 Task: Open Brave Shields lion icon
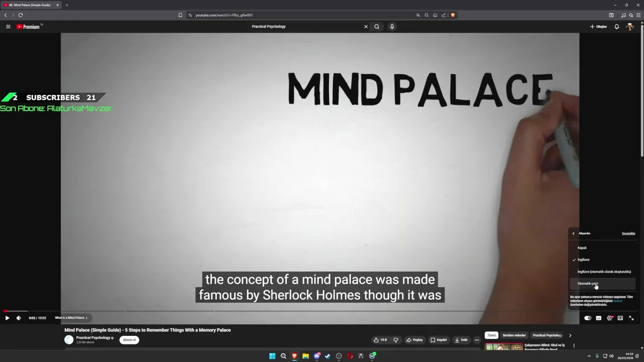(453, 15)
